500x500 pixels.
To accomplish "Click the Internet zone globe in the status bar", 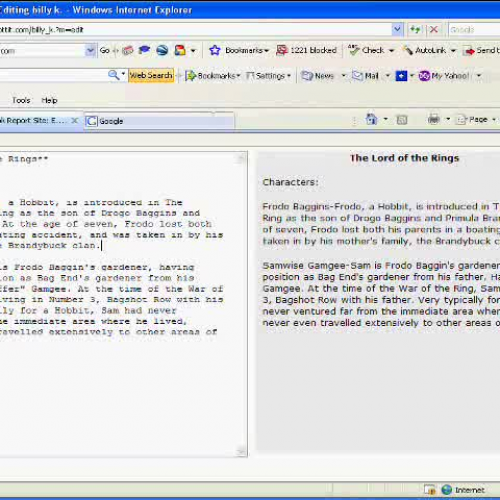I will click(446, 490).
